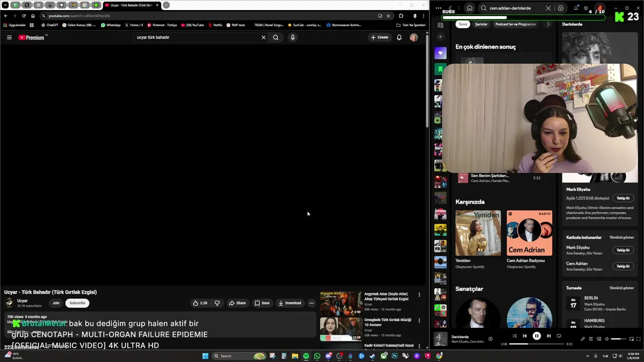Open YouTube notifications bell

coord(399,37)
